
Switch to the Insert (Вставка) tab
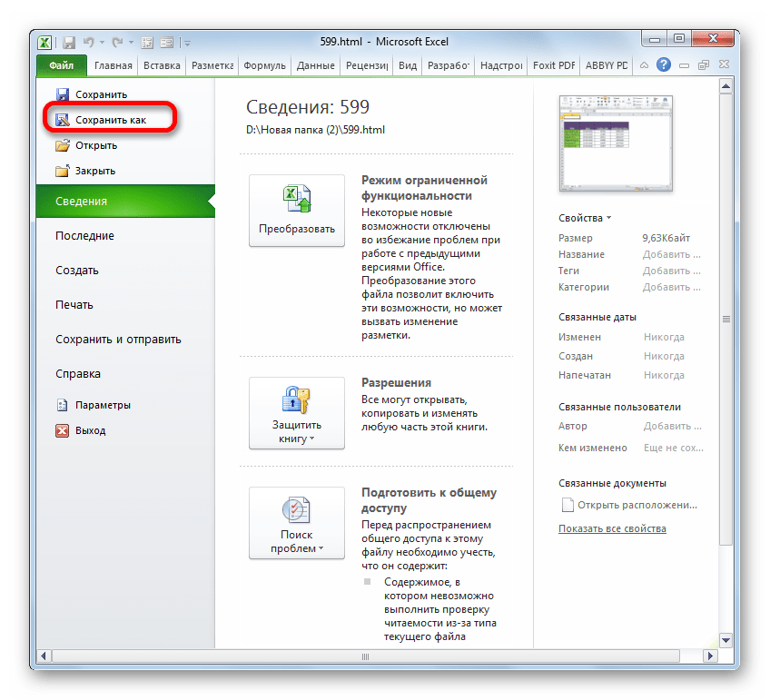pos(162,65)
